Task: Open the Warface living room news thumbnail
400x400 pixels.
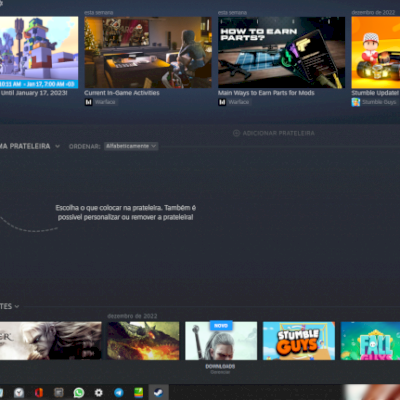Action: (x=148, y=52)
